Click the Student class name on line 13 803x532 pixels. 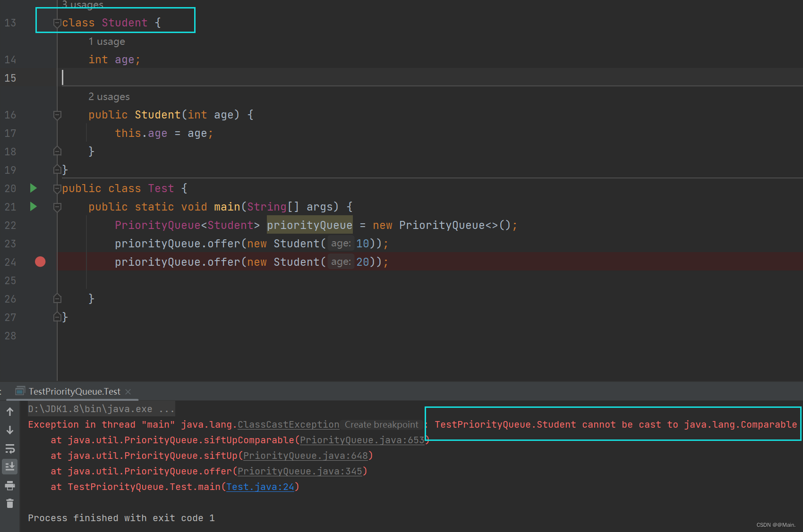pyautogui.click(x=125, y=23)
